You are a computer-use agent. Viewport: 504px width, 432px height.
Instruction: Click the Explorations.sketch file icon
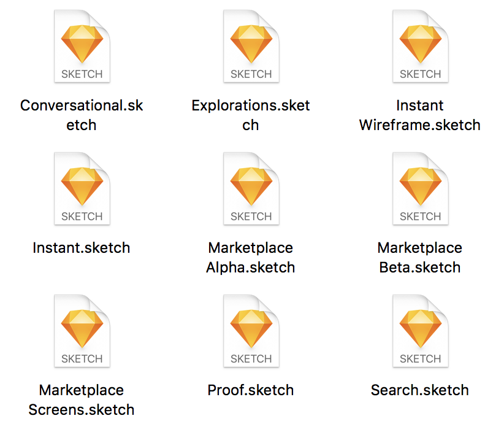tap(251, 47)
